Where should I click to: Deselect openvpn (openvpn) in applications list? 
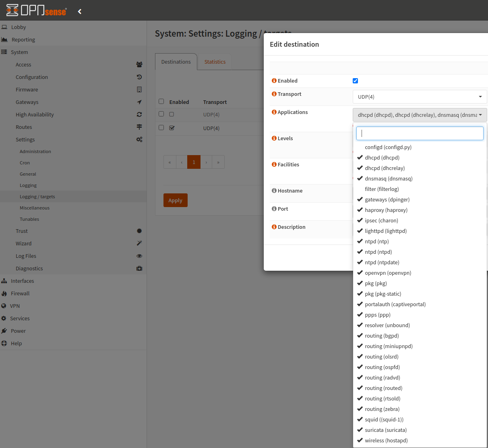pyautogui.click(x=420, y=273)
